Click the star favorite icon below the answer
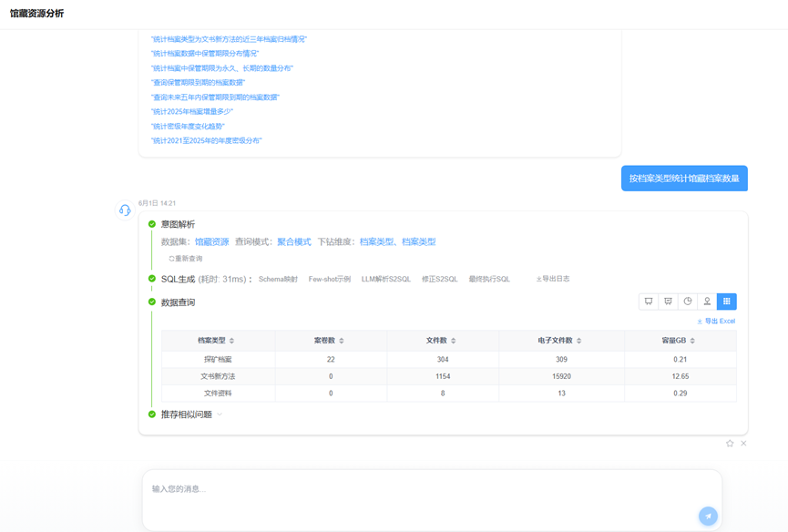788x532 pixels. [730, 443]
